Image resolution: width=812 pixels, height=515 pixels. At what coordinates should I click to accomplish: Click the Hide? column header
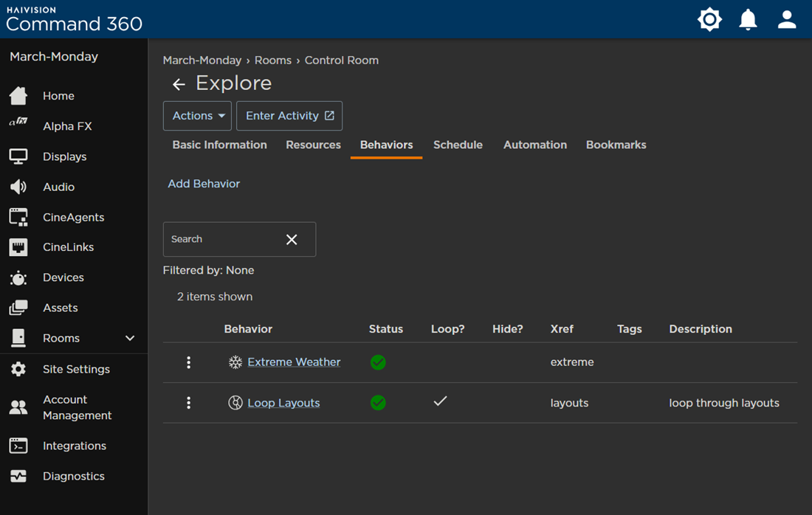[508, 329]
